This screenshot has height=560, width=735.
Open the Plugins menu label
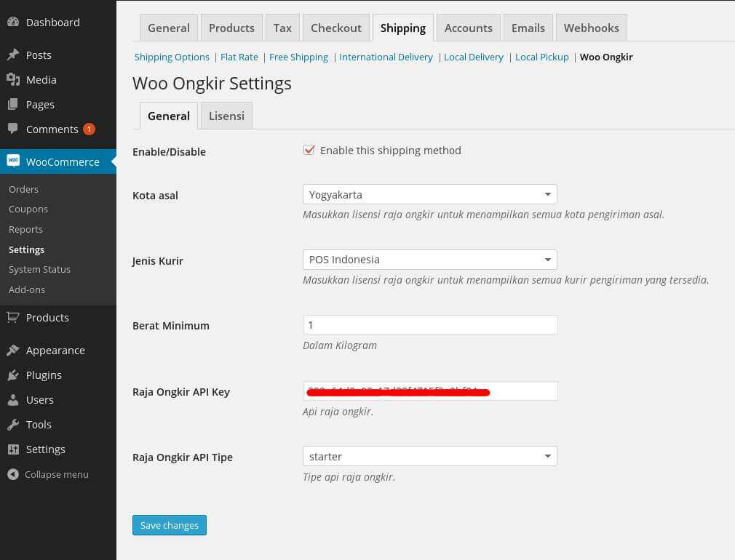[44, 375]
